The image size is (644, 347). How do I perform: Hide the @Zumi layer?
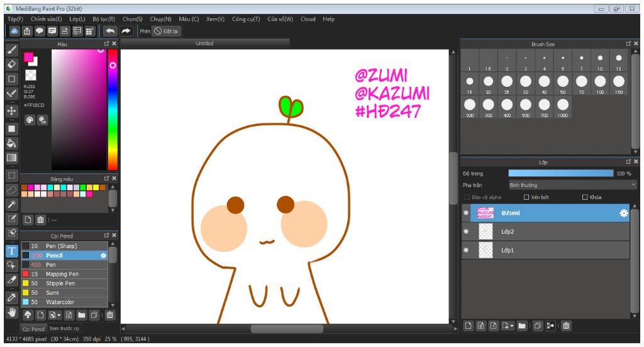(x=466, y=213)
